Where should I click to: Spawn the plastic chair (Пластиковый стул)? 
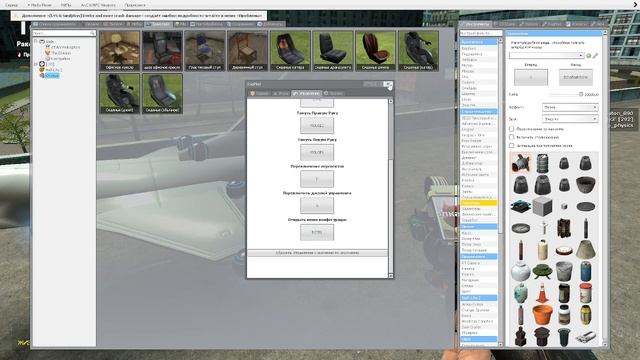pyautogui.click(x=205, y=51)
